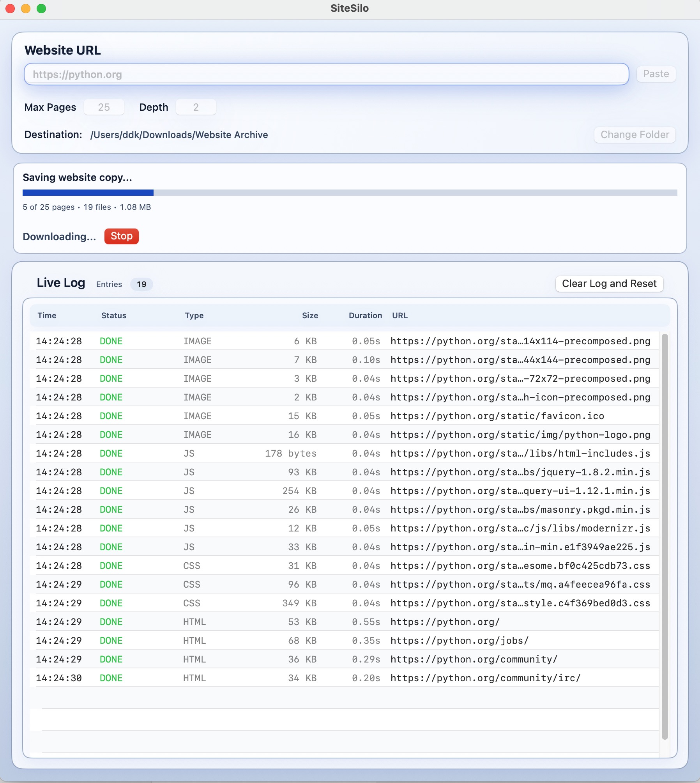This screenshot has height=783, width=700.
Task: Click the 178 bytes size cell
Action: 291,454
